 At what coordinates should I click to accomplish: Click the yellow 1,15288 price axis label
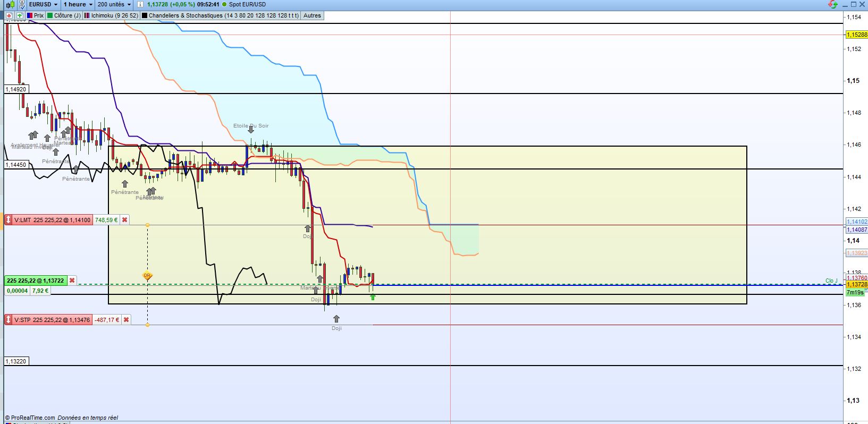[x=856, y=35]
